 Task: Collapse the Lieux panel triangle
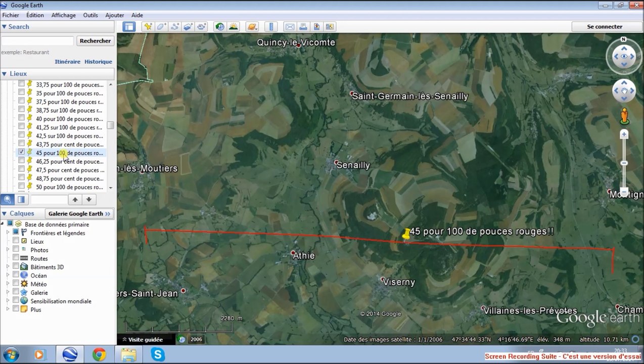pyautogui.click(x=4, y=74)
